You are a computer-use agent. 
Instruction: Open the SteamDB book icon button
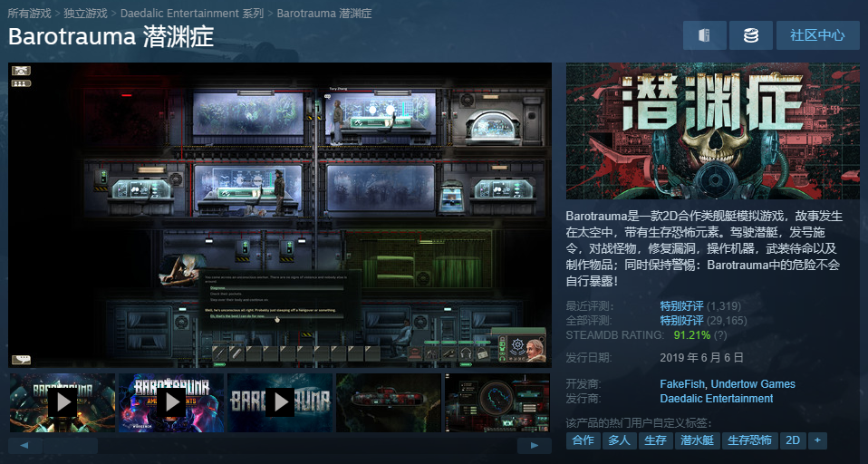pos(704,35)
